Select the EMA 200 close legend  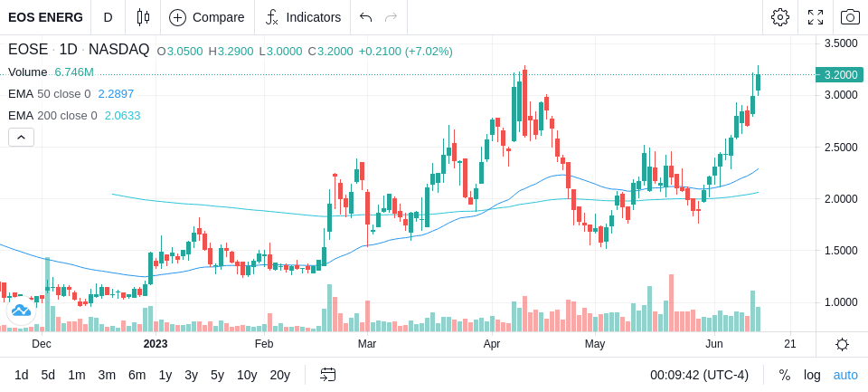pos(52,115)
